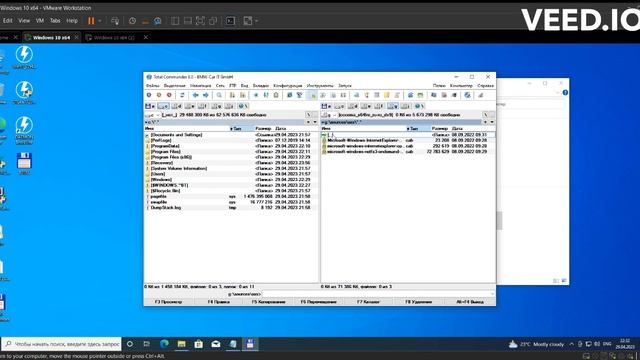Open Microsoft Store from the taskbar
Image resolution: width=640 pixels, height=360 pixels.
click(x=199, y=344)
